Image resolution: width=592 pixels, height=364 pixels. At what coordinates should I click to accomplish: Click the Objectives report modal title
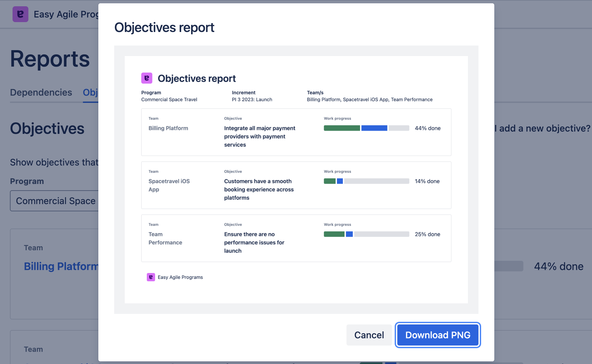point(164,27)
